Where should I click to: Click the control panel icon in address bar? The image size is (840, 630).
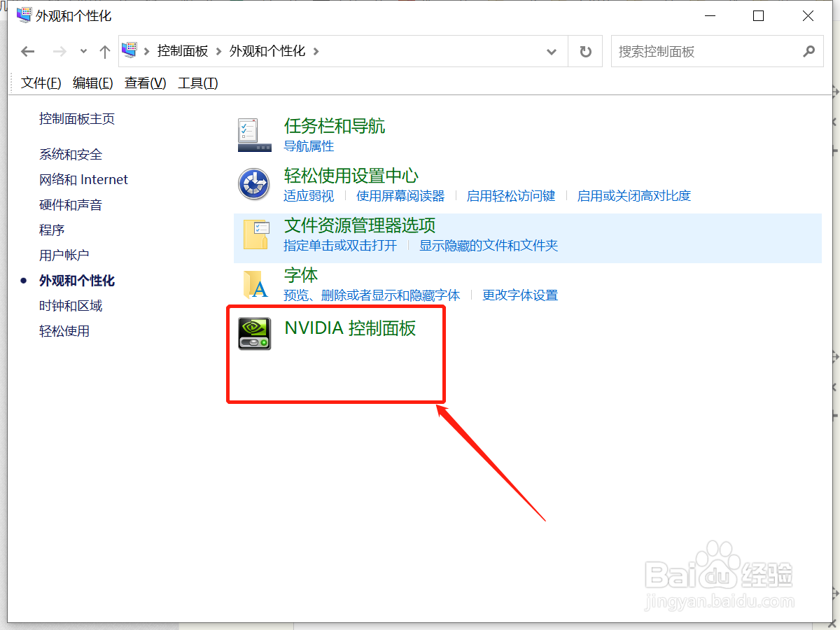[129, 50]
